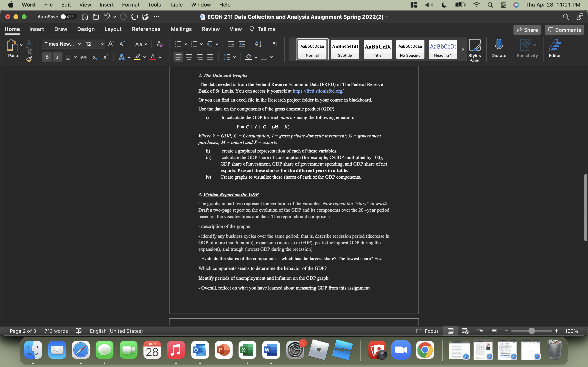The width and height of the screenshot is (588, 367).
Task: Open the Dictate tool
Action: coord(499,49)
